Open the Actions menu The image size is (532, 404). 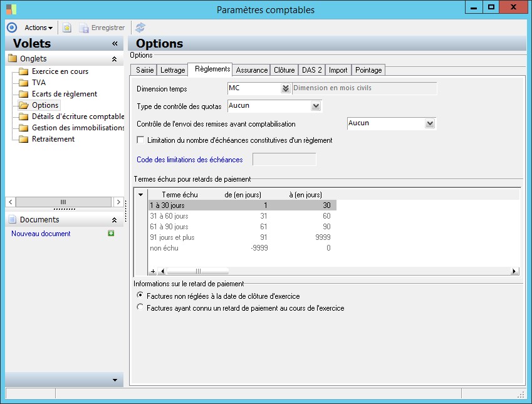point(38,28)
